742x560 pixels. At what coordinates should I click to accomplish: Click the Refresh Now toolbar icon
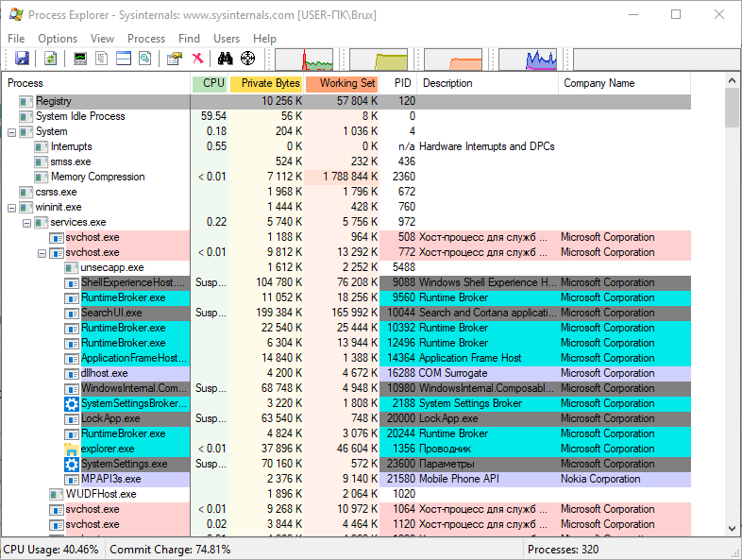coord(50,59)
